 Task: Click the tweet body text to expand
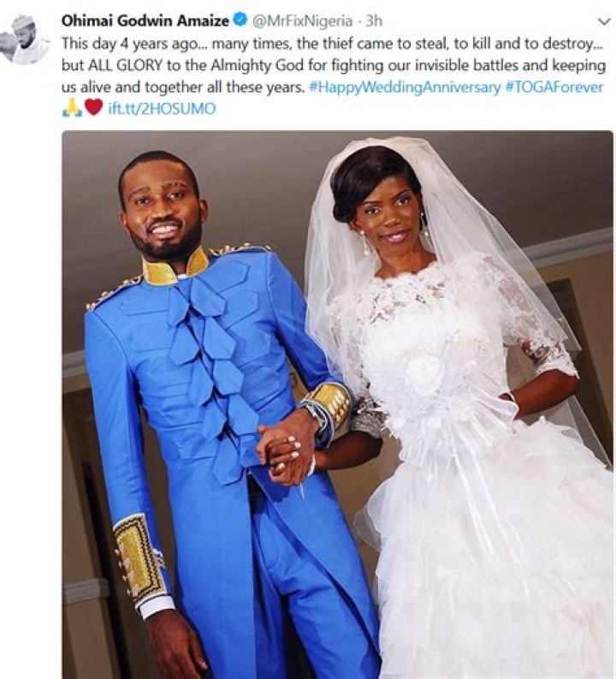[x=333, y=65]
